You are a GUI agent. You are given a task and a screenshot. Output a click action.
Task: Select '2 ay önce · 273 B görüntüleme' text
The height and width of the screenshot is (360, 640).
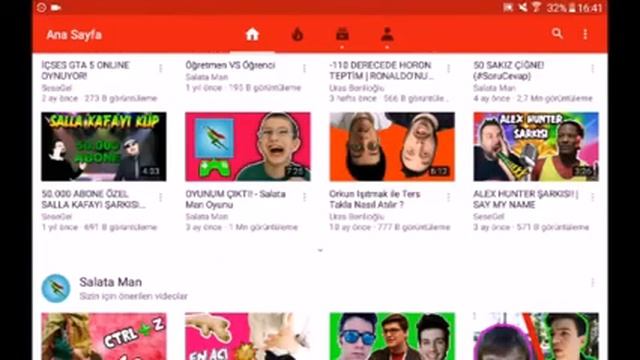point(99,98)
